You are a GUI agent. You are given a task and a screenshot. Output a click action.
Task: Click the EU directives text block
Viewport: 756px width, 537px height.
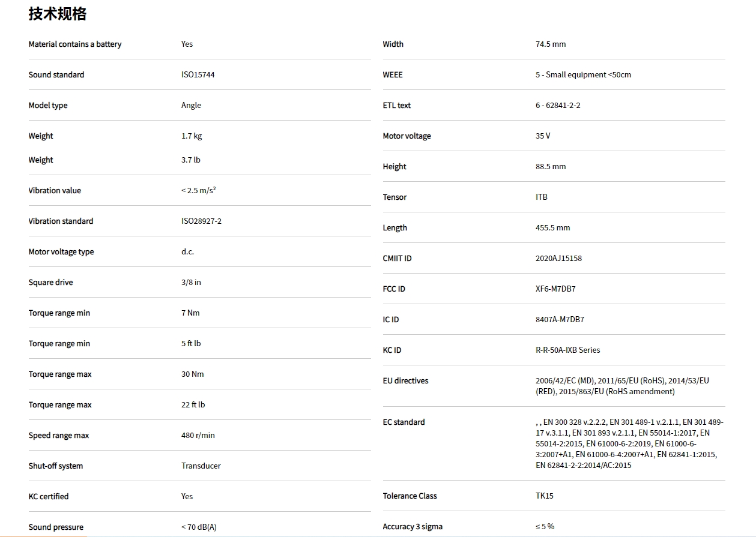pos(622,386)
